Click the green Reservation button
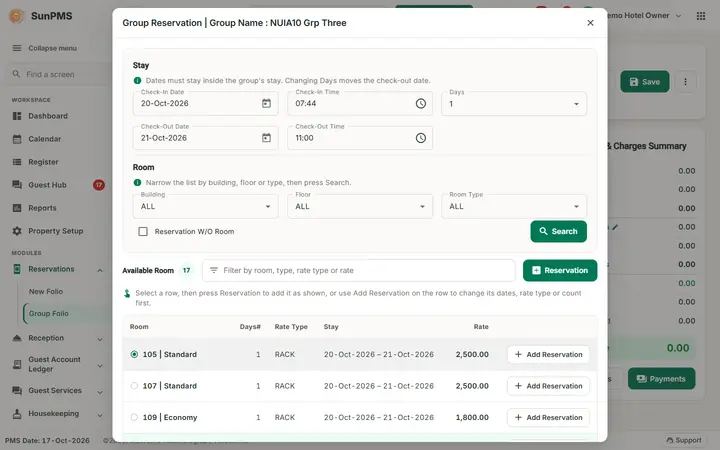Viewport: 720px width, 450px height. [x=560, y=270]
